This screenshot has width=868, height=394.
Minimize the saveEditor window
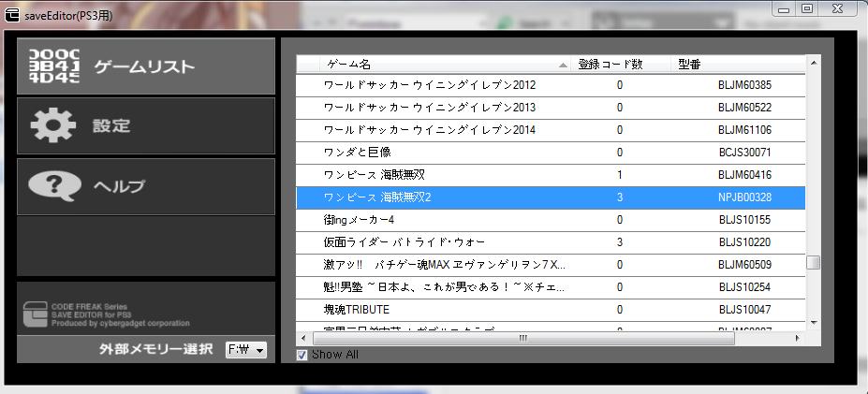click(x=784, y=9)
